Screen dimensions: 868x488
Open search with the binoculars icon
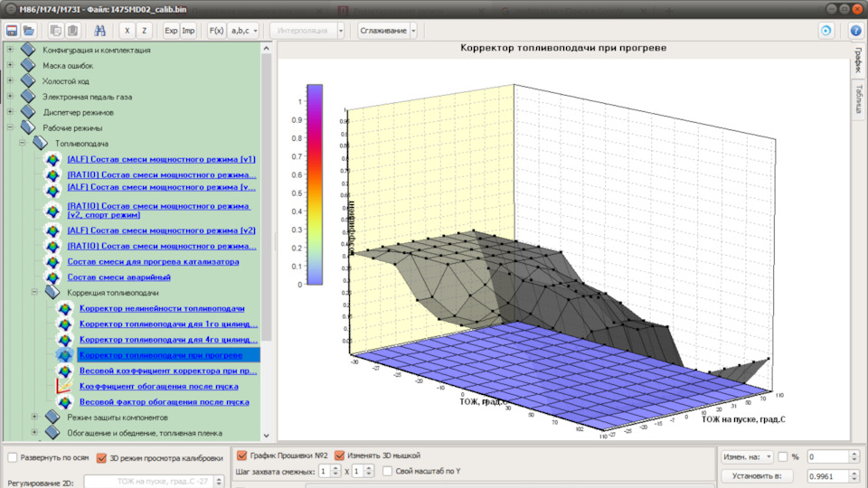[99, 31]
